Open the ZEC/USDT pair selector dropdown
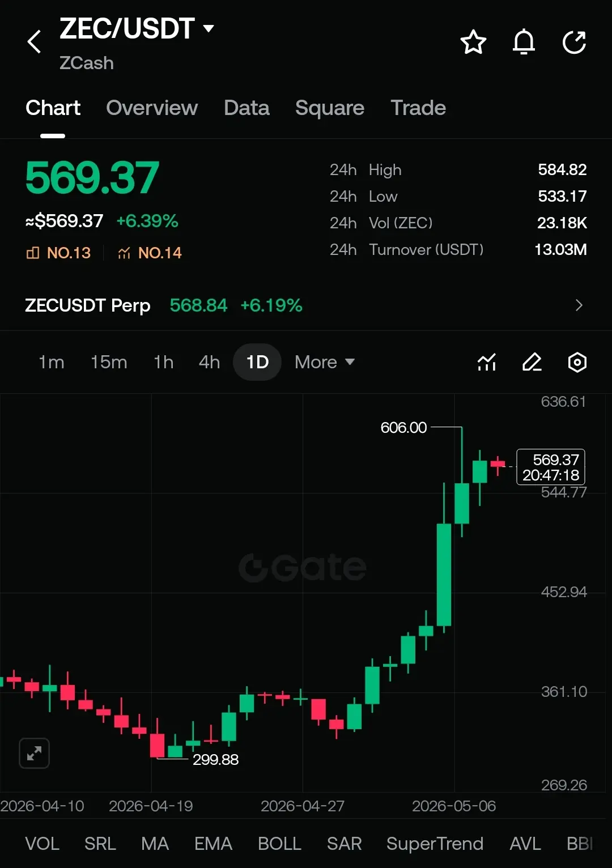Image resolution: width=612 pixels, height=868 pixels. (x=137, y=28)
